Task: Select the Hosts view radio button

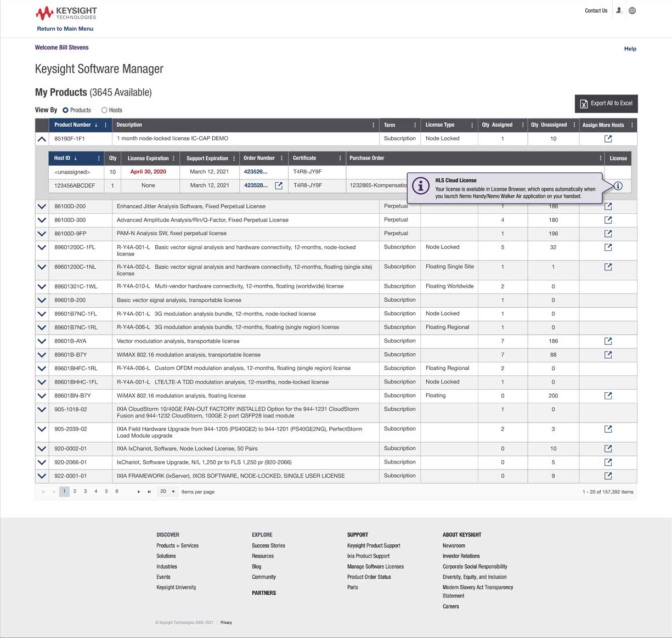Action: pos(104,110)
